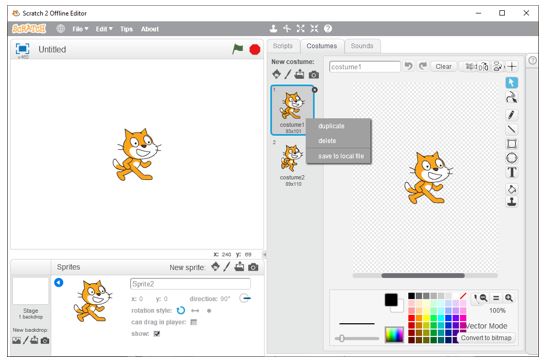Open the Tips menu item
Viewport: 546px width, 363px height.
[126, 29]
